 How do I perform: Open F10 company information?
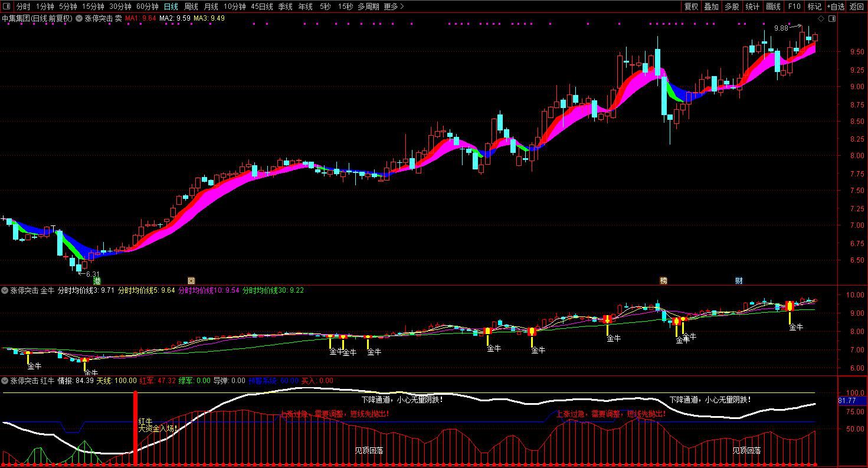click(794, 6)
